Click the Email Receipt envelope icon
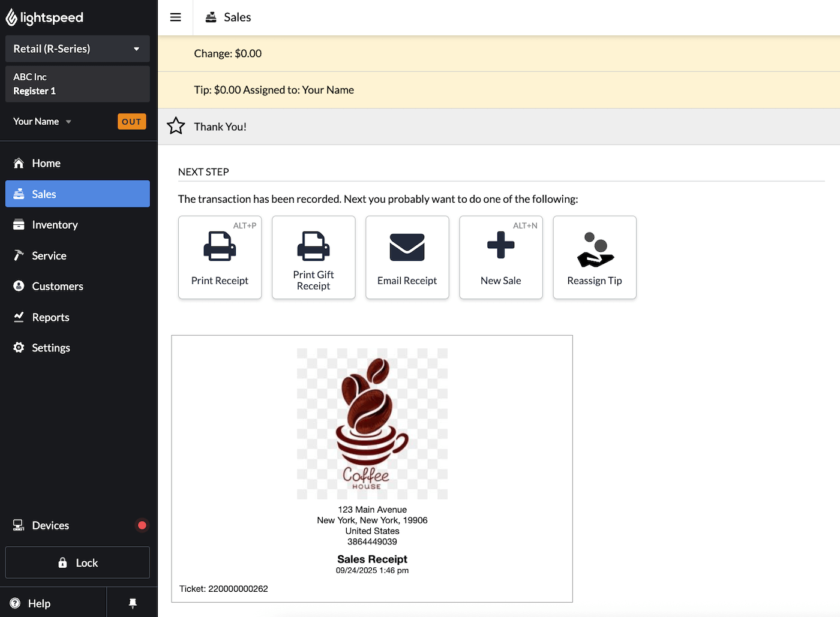The height and width of the screenshot is (617, 840). 407,247
